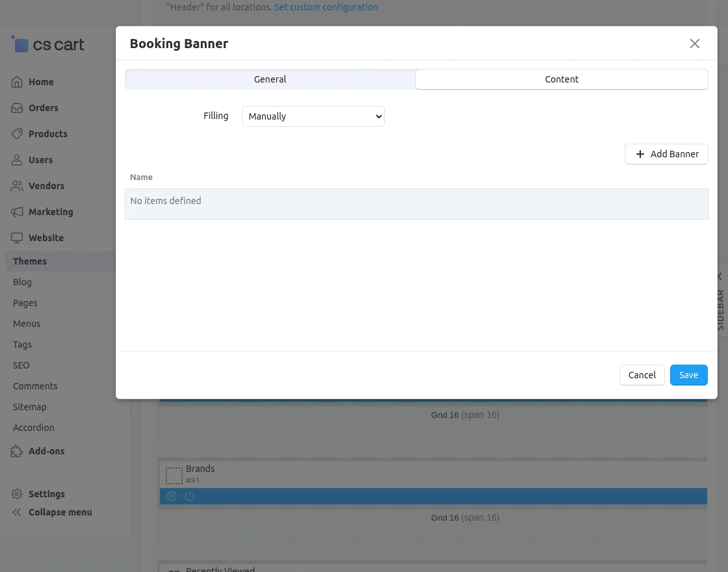This screenshot has height=572, width=728.
Task: Click Collapse menu text
Action: pyautogui.click(x=60, y=512)
